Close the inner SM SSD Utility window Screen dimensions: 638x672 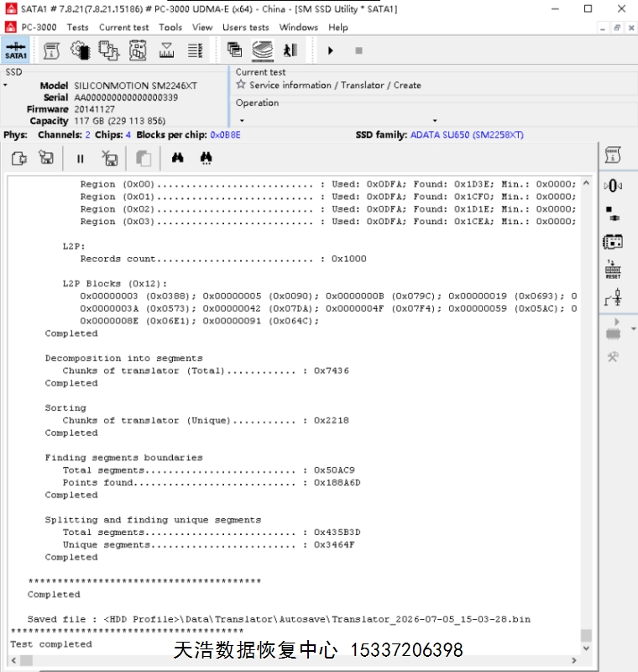click(x=631, y=28)
